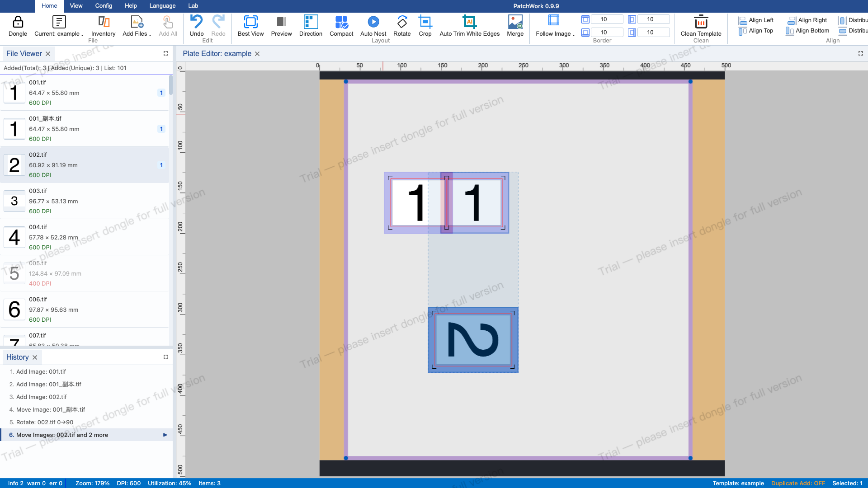Switch to the Home ribbon tab
Viewport: 868px width, 488px height.
pos(49,6)
